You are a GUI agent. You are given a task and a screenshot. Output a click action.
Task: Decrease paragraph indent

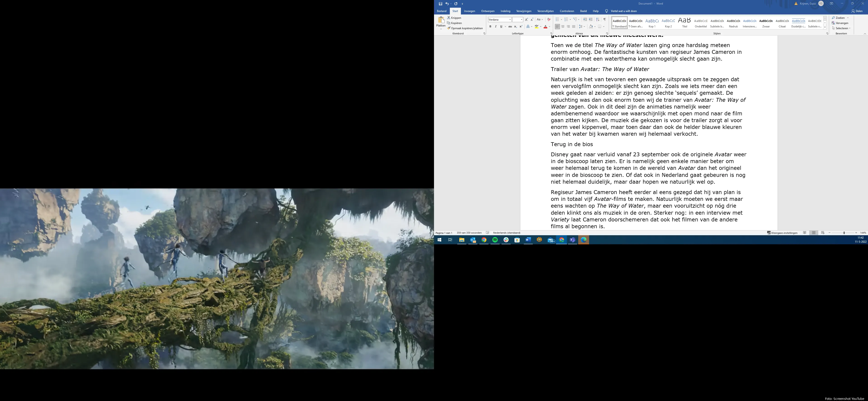(585, 19)
